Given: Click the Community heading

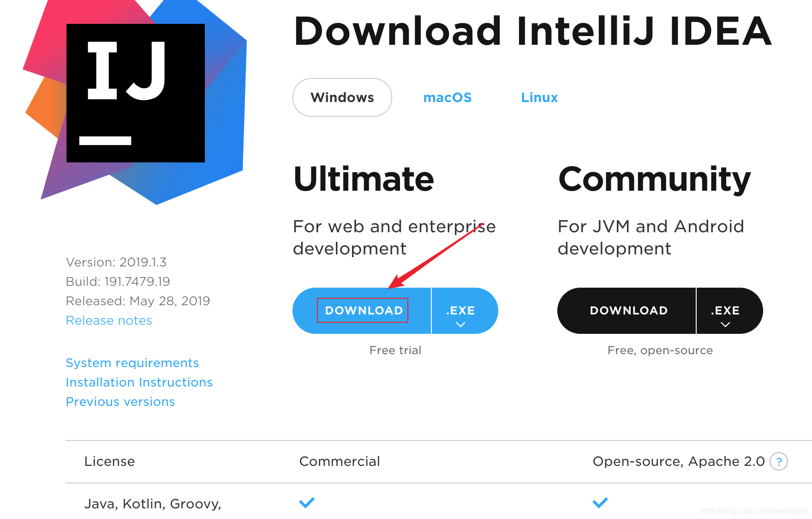Looking at the screenshot, I should pyautogui.click(x=655, y=180).
